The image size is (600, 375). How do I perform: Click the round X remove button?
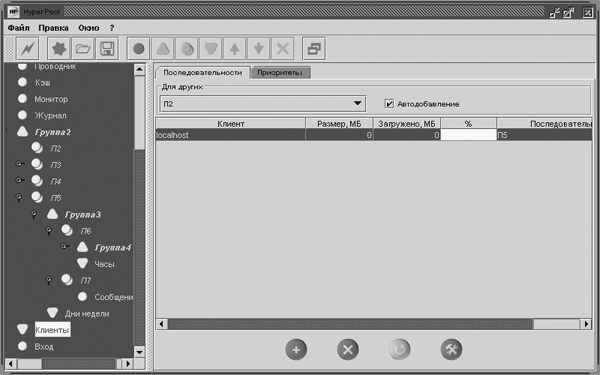(348, 349)
